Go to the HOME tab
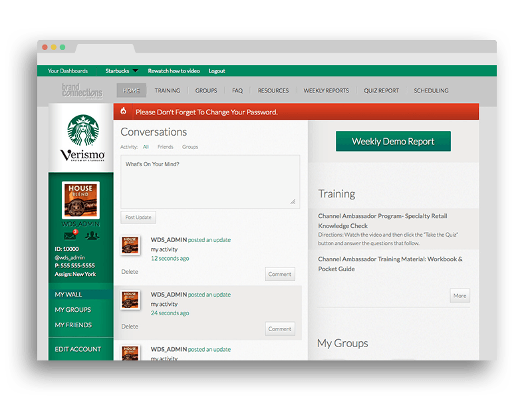532x399 pixels. coord(131,90)
